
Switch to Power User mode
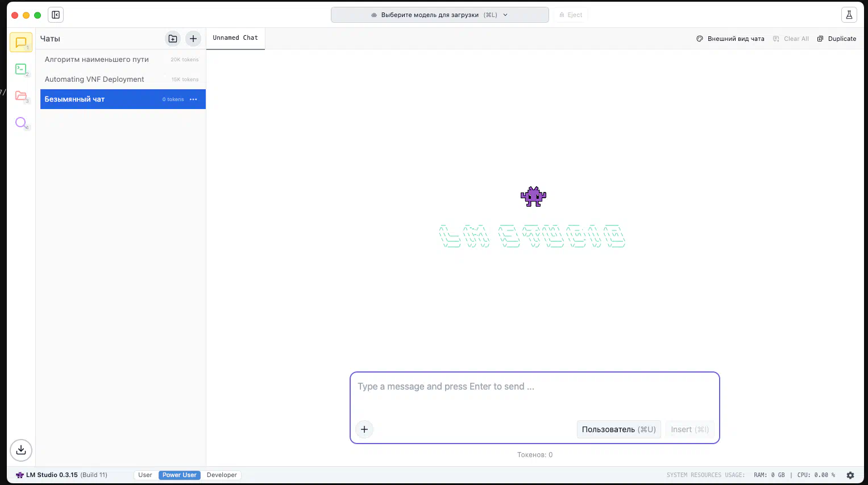tap(180, 475)
